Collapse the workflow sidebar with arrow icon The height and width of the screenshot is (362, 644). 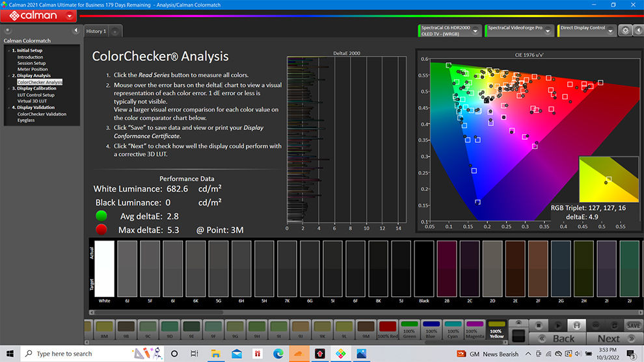click(75, 31)
